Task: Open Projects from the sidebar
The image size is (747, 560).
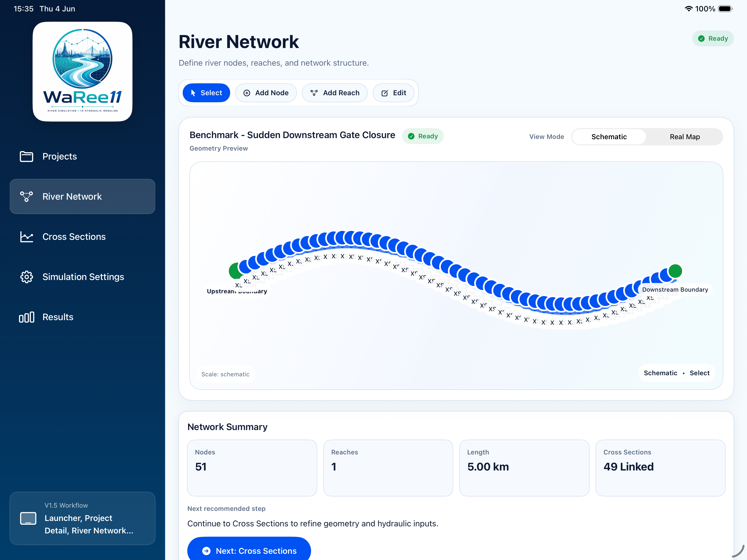Action: click(83, 156)
